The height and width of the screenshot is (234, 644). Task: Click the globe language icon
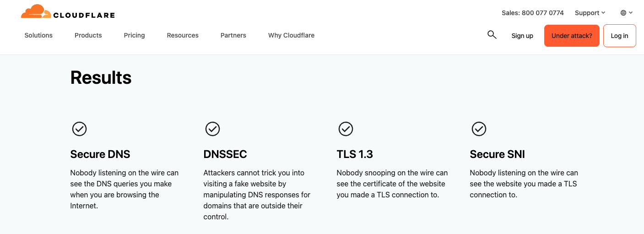[623, 13]
